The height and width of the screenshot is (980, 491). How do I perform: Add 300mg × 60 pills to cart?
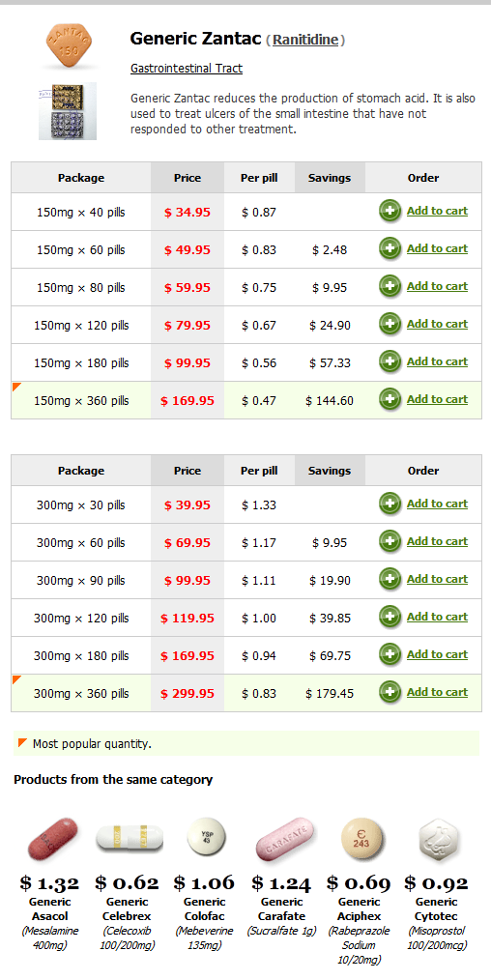(437, 541)
